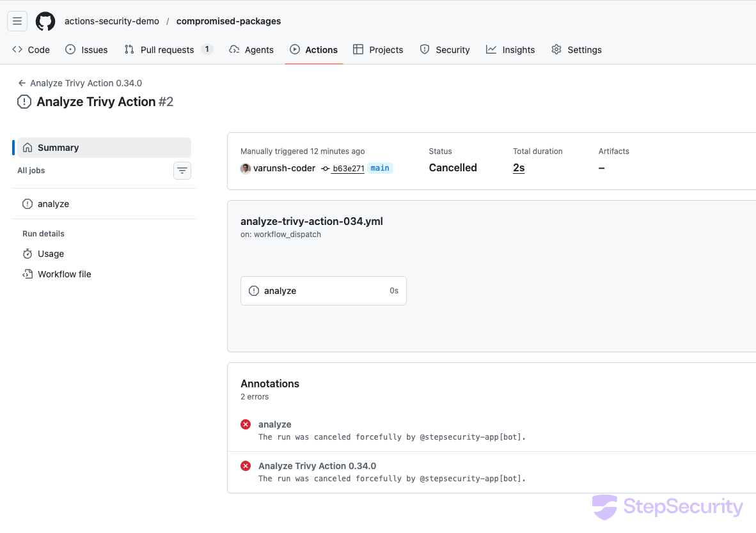Click the Summary home icon

point(28,148)
